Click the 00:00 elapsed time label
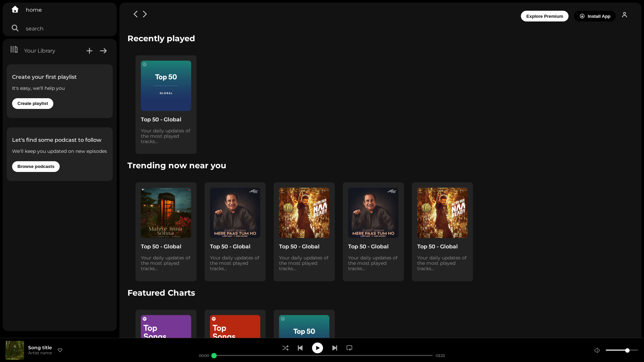 pos(204,356)
